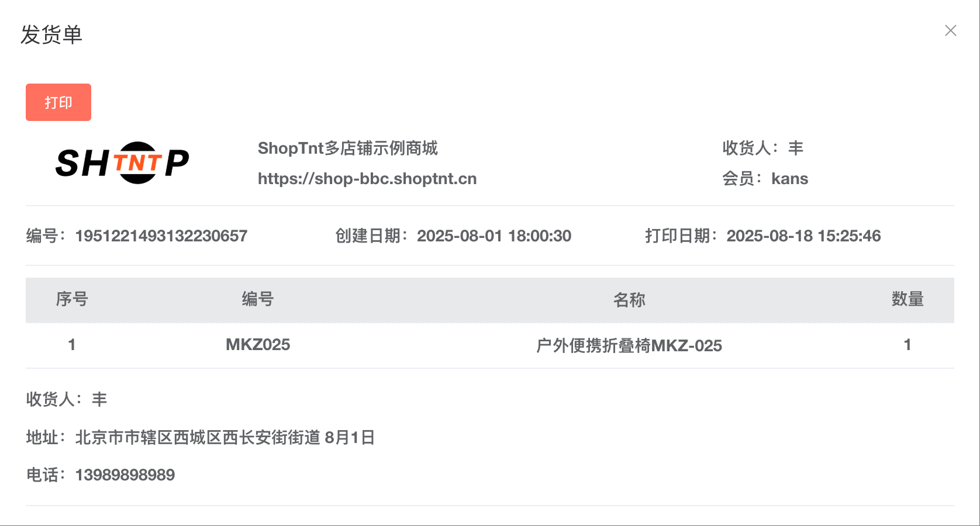Click member name kans
980x526 pixels.
pos(790,179)
